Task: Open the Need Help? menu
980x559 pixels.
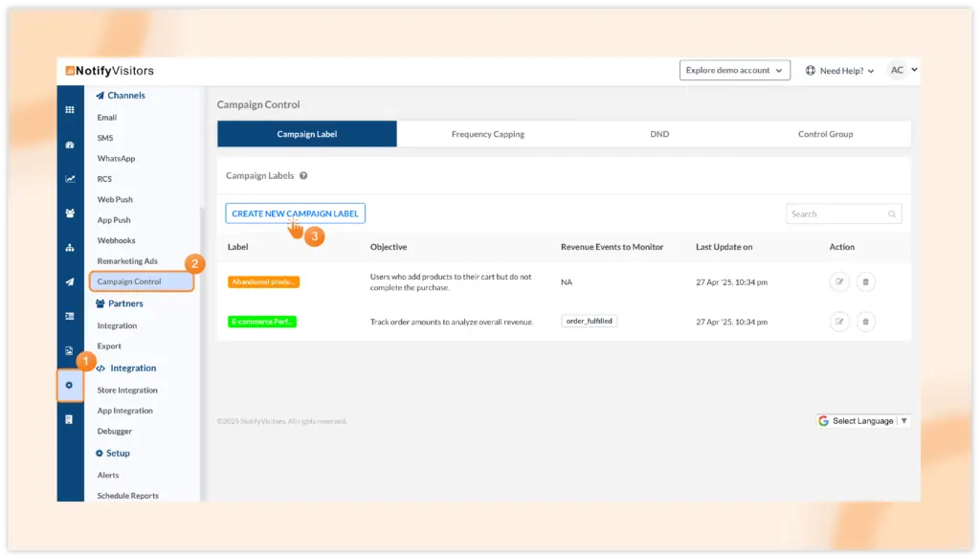Action: 839,71
